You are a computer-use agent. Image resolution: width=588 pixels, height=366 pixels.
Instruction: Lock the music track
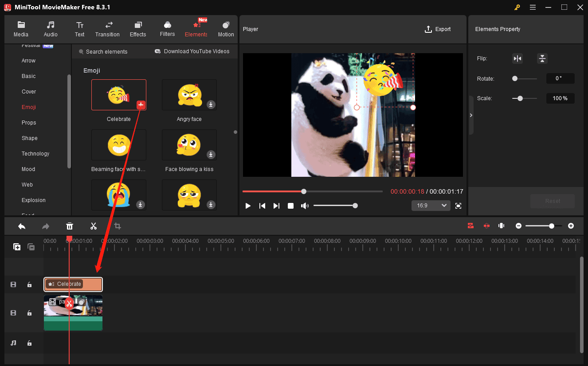click(29, 343)
